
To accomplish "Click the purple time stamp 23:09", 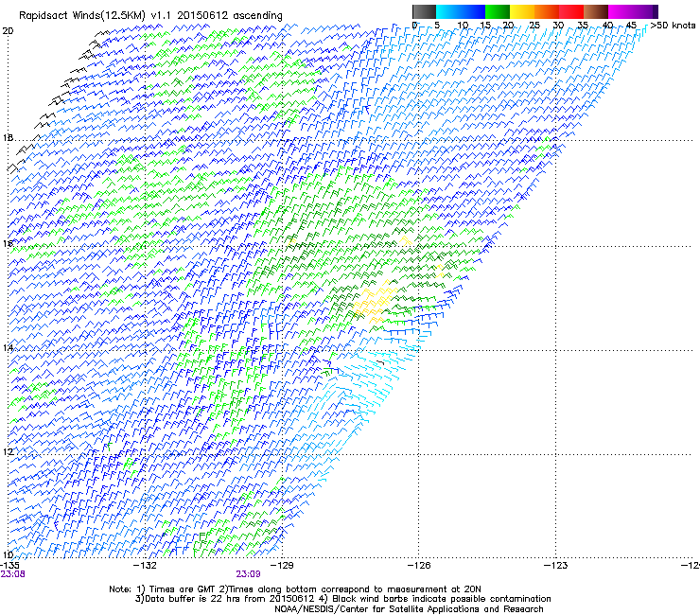I will pos(248,574).
